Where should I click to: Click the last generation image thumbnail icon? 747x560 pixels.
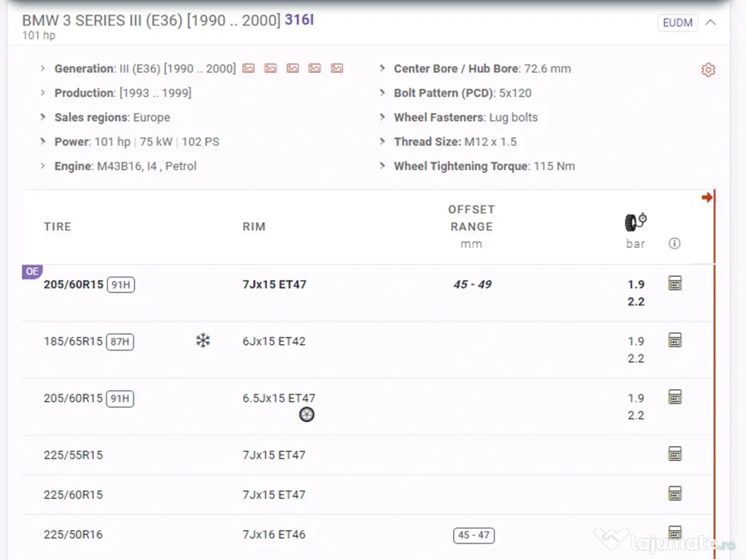336,69
